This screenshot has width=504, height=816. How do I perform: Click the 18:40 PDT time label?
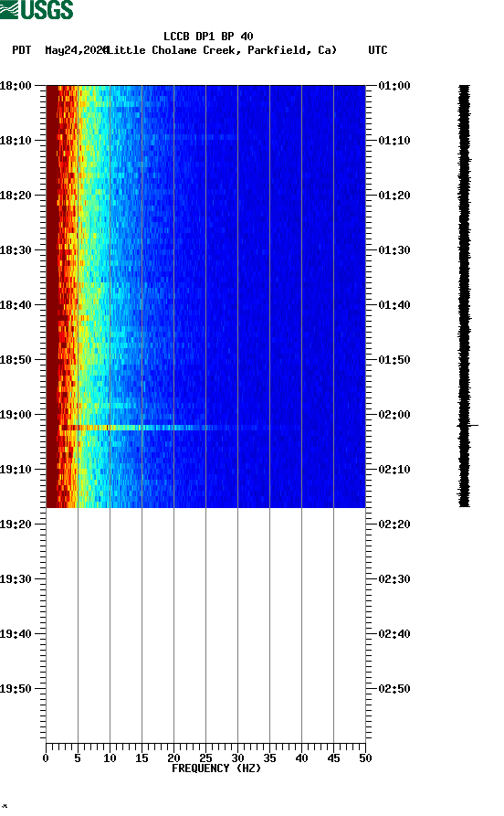click(x=16, y=304)
